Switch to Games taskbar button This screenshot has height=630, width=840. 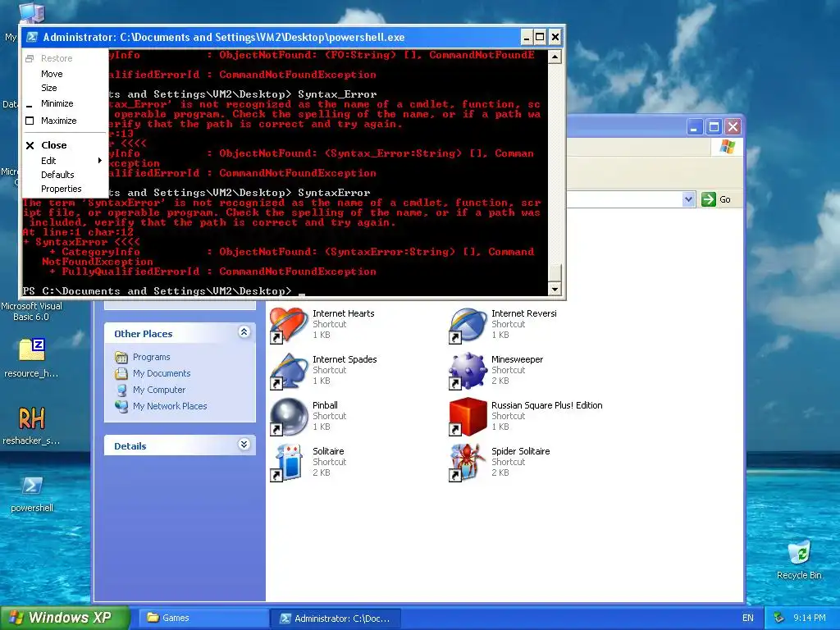tap(203, 618)
